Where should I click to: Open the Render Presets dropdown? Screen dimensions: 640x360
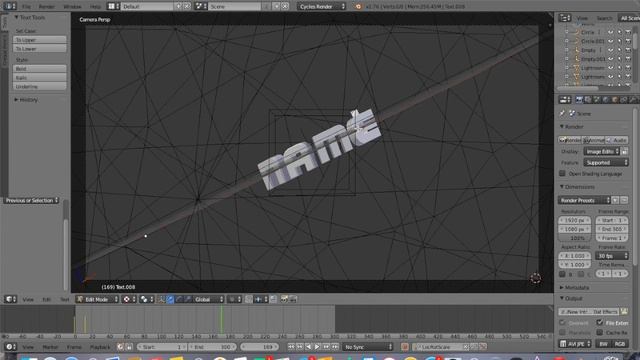point(584,200)
